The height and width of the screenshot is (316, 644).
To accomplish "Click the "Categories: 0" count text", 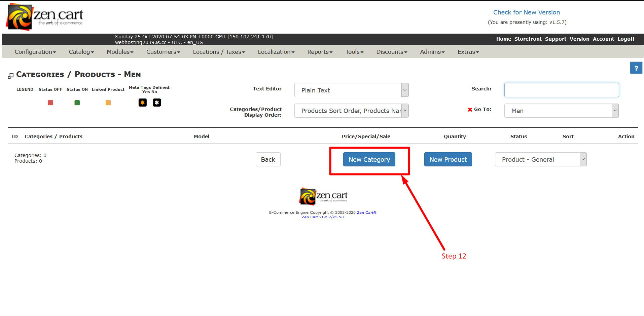I will click(30, 155).
